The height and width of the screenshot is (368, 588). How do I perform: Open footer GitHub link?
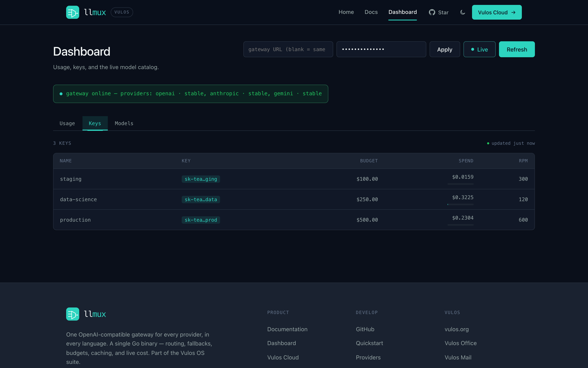click(365, 329)
